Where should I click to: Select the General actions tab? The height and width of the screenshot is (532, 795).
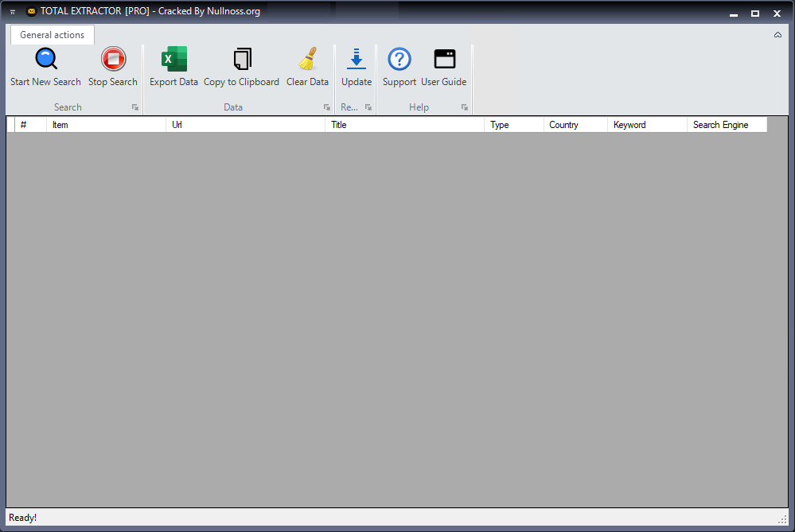pos(53,35)
